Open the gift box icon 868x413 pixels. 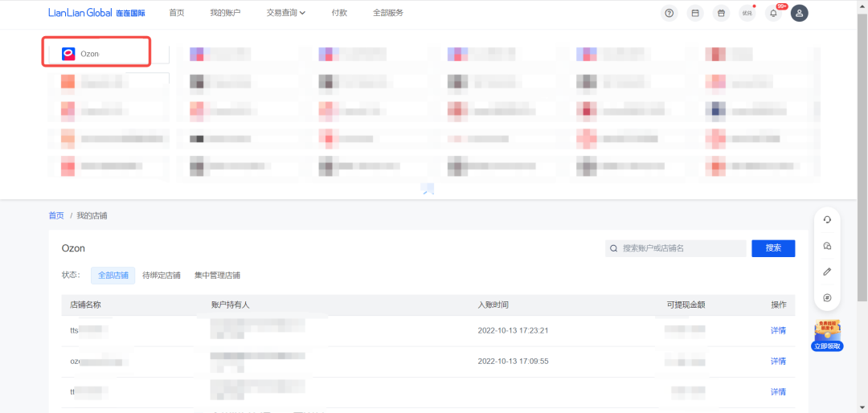pos(721,13)
